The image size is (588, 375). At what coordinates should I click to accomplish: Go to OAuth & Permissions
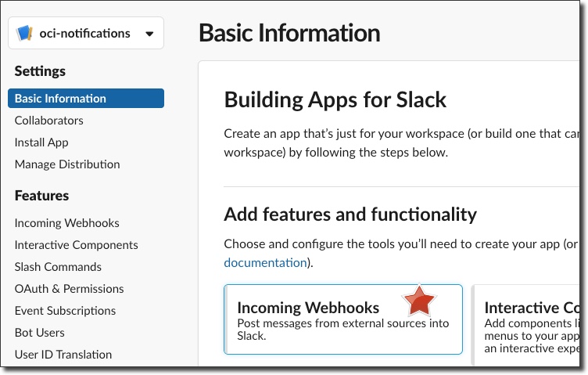coord(69,289)
